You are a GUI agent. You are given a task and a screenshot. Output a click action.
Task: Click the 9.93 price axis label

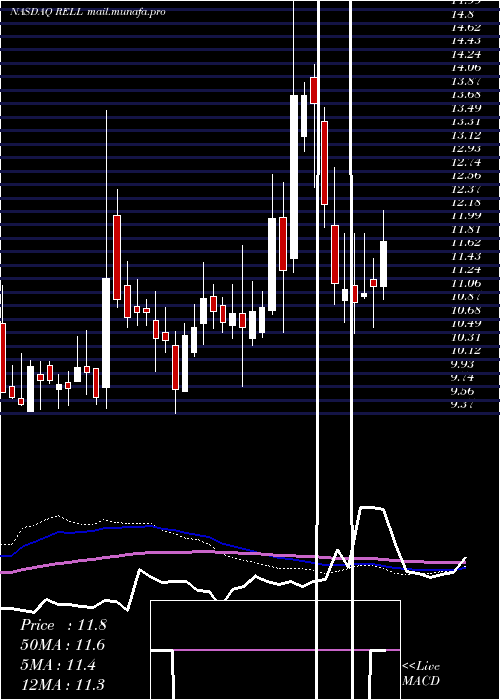click(x=462, y=364)
